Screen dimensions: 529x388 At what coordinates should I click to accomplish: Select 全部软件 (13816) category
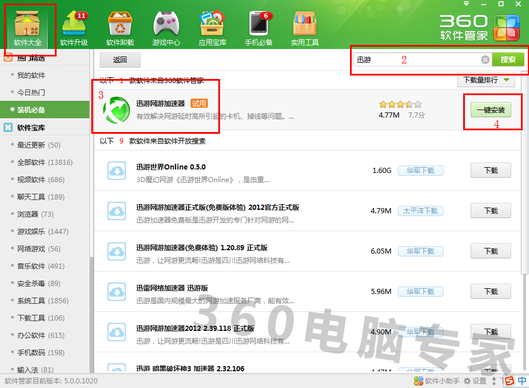point(45,162)
